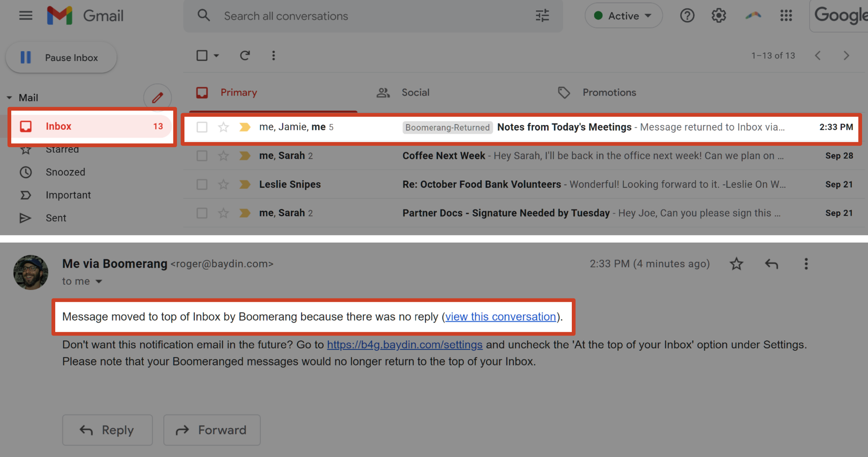Select the Notes from Today's Meetings checkbox

point(202,127)
